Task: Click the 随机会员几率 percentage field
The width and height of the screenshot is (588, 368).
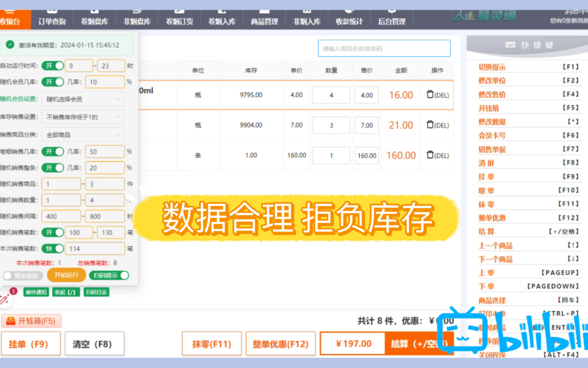Action: point(105,82)
